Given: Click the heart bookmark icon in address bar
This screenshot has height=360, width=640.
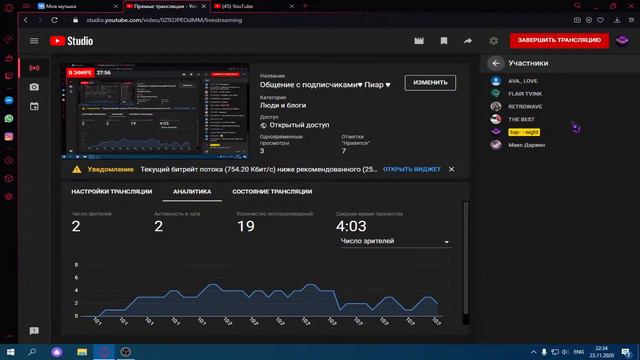Looking at the screenshot, I should click(600, 20).
